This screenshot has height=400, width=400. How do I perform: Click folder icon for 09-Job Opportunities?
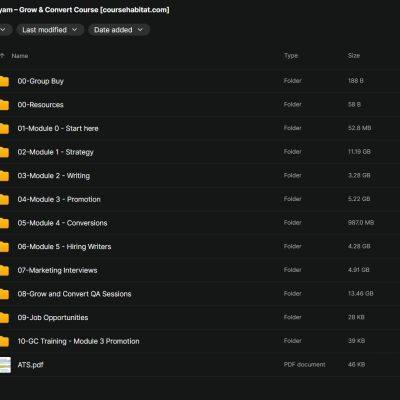tap(4, 318)
